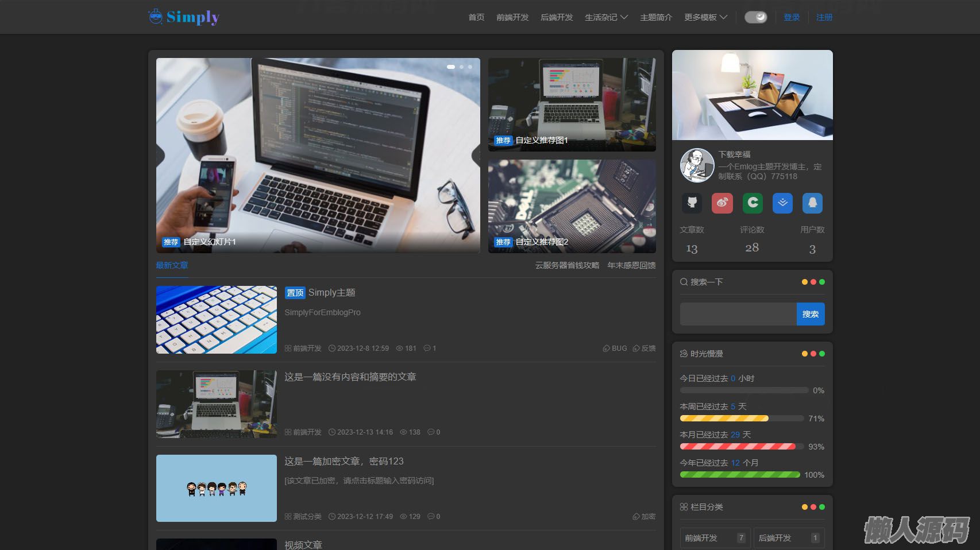Switch to the 最新文章 tab

click(x=172, y=265)
